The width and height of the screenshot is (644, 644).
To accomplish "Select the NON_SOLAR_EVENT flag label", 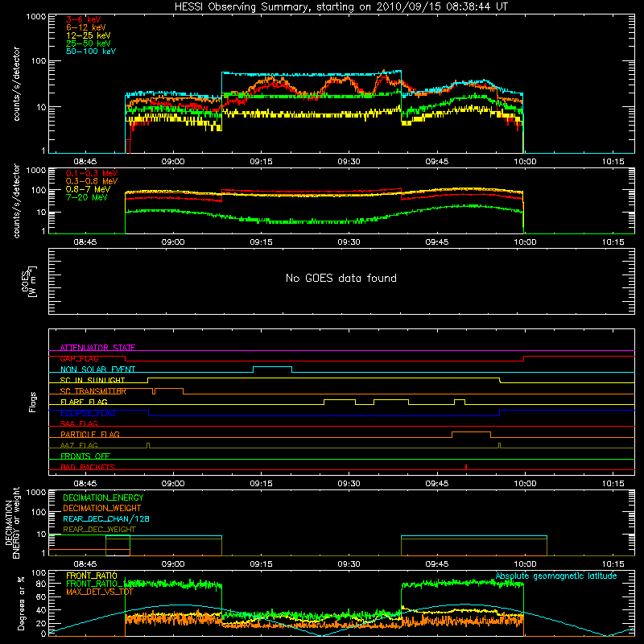I will [x=97, y=369].
